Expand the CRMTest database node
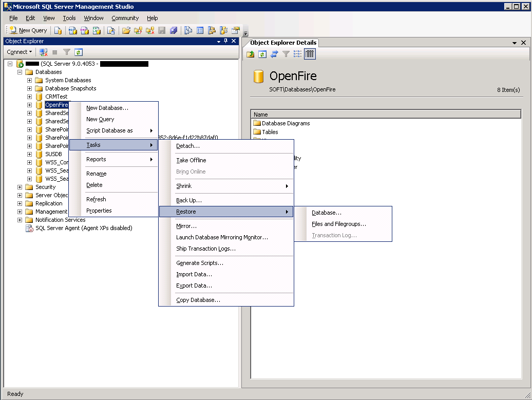Screen dimensions: 532x400 coord(29,97)
